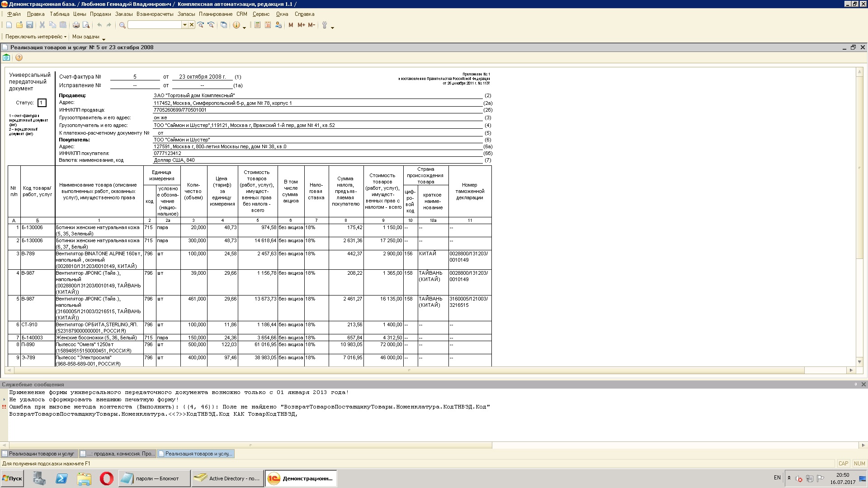Click the messages panel horizontal scrollbar
The width and height of the screenshot is (868, 488).
tap(250, 445)
